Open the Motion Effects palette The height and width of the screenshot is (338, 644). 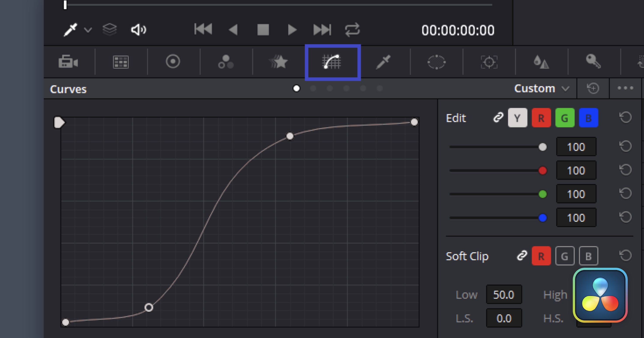tap(278, 62)
